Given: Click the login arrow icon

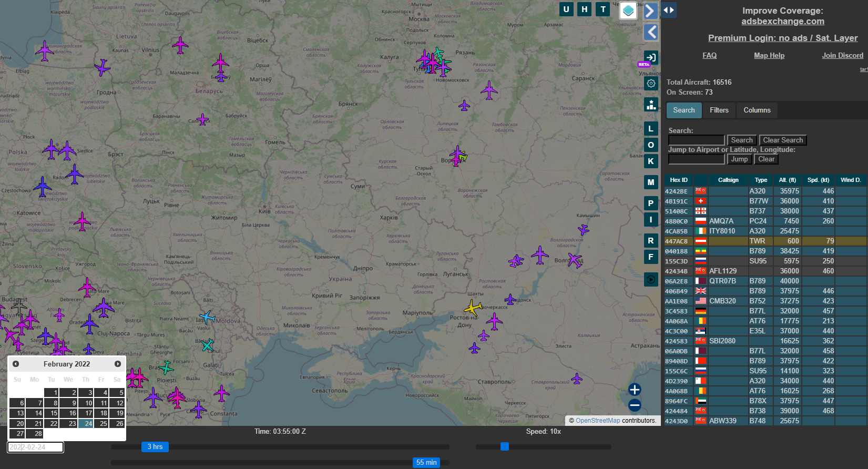Looking at the screenshot, I should click(651, 57).
